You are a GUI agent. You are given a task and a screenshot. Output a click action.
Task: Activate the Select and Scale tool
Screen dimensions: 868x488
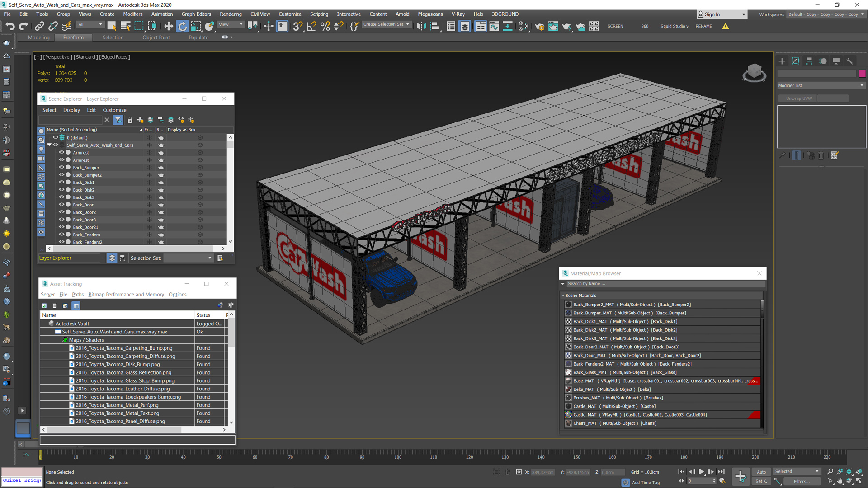[x=196, y=26]
